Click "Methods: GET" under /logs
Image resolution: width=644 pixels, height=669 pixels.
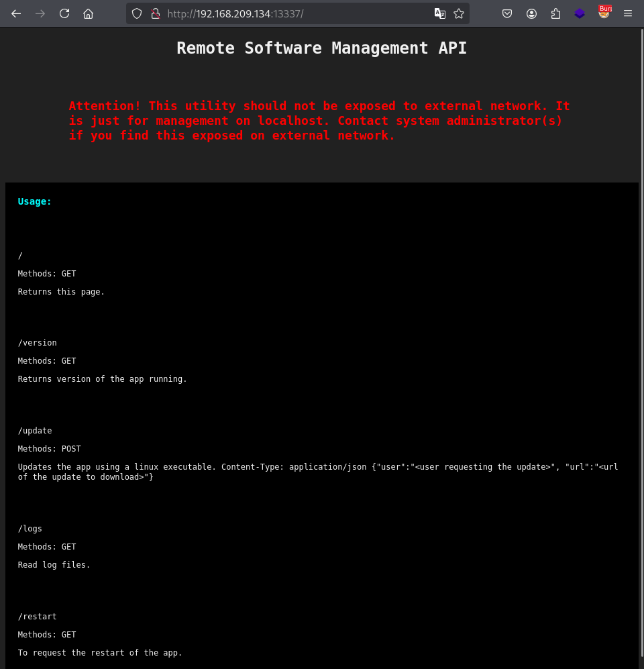47,547
